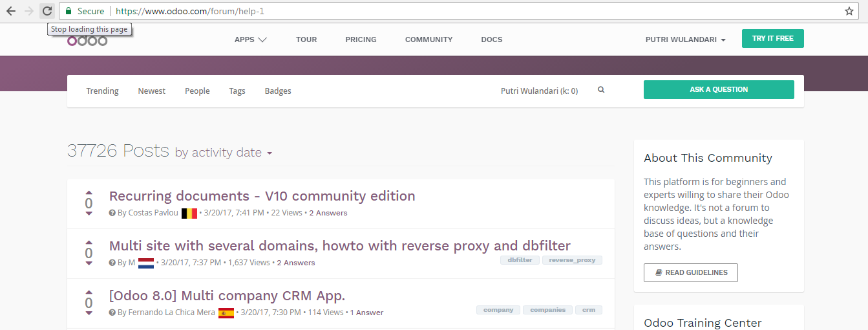Click the 'Odoo Training Center' heading
Viewport: 868px width, 330px height.
703,323
